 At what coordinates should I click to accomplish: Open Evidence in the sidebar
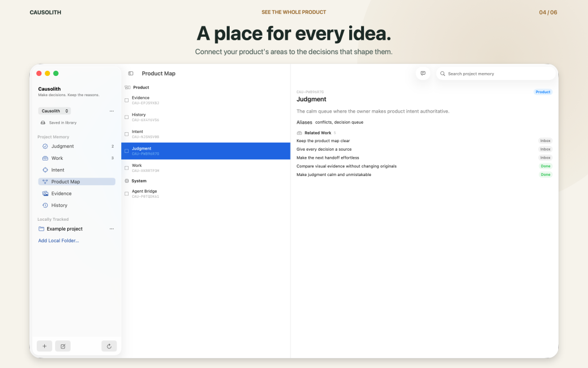[x=76, y=193]
